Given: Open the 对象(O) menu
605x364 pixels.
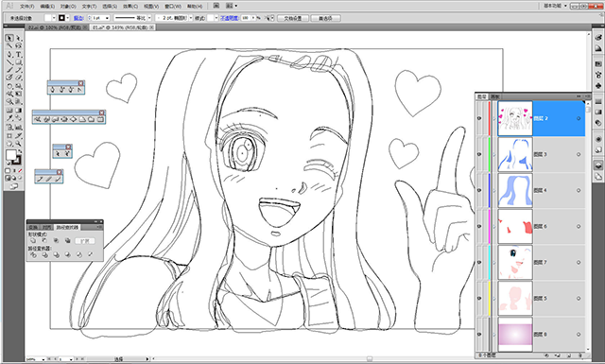Looking at the screenshot, I should pyautogui.click(x=68, y=7).
